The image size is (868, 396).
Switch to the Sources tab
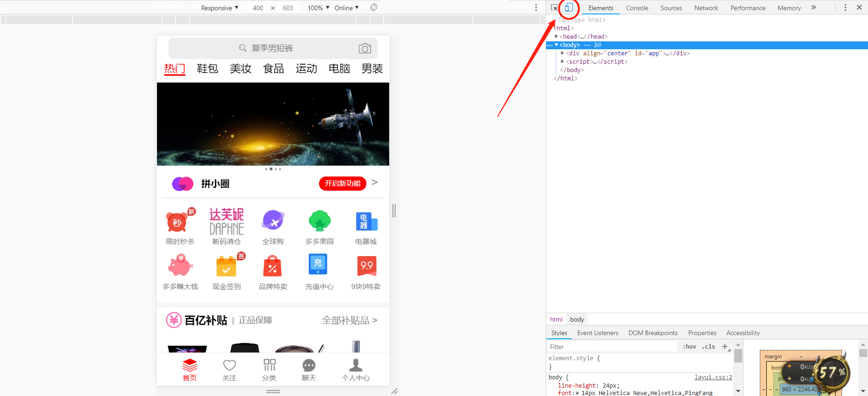(671, 8)
